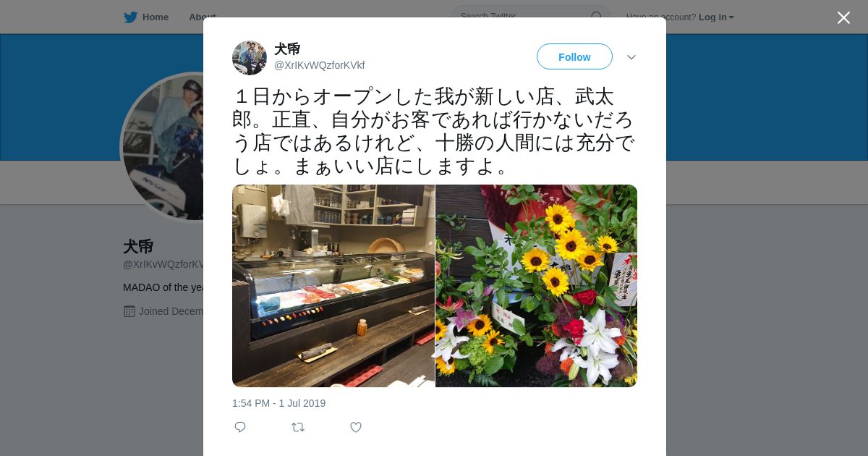Open the sunflower bouquet photo
Image resolution: width=868 pixels, height=456 pixels.
coord(537,286)
